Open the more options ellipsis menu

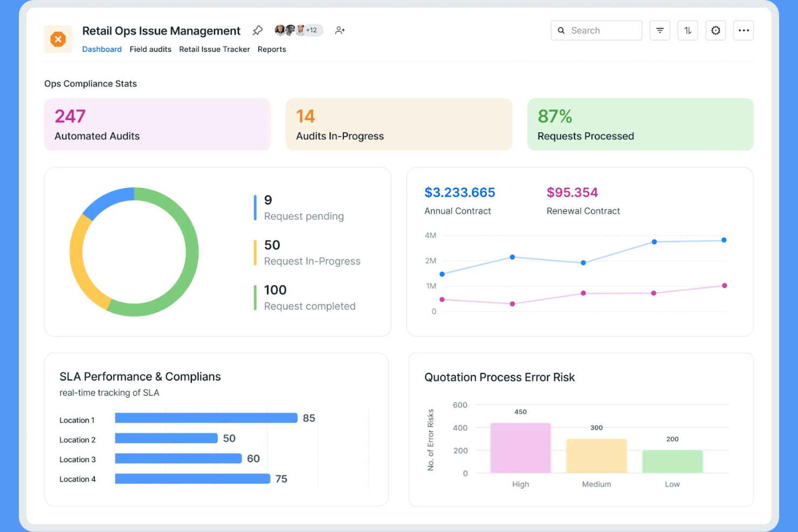click(x=744, y=30)
